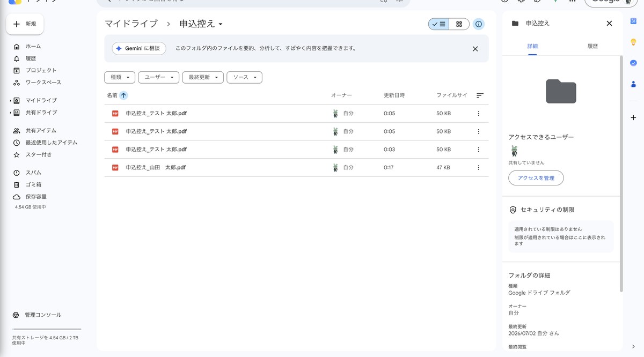Close the 申込控え details panel
Viewport: 644px width, 357px height.
(609, 24)
